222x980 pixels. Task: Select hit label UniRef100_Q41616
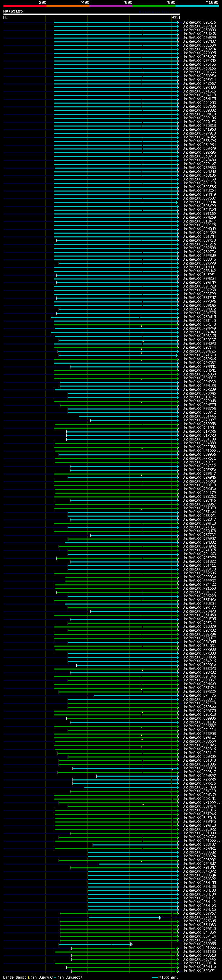click(x=199, y=91)
